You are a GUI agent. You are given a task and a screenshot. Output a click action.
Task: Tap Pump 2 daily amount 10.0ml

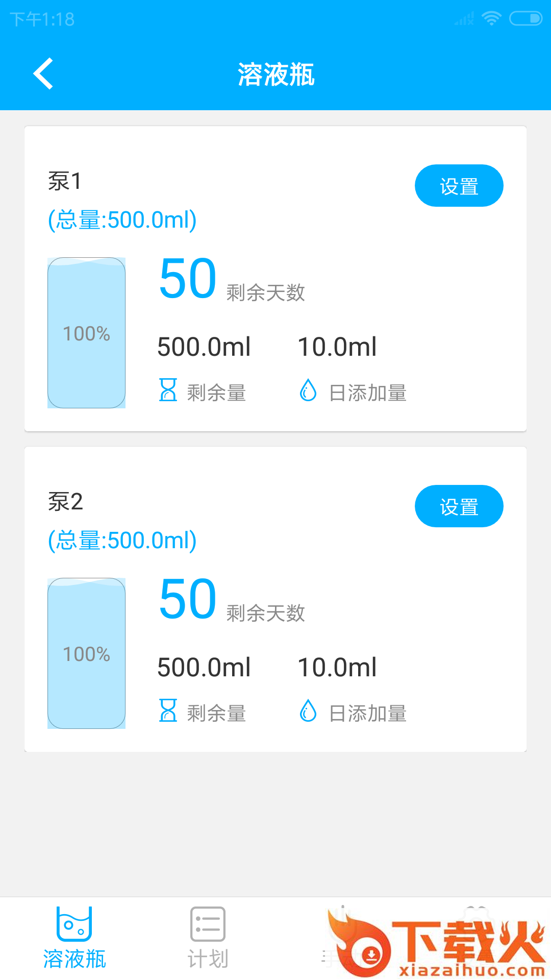337,668
